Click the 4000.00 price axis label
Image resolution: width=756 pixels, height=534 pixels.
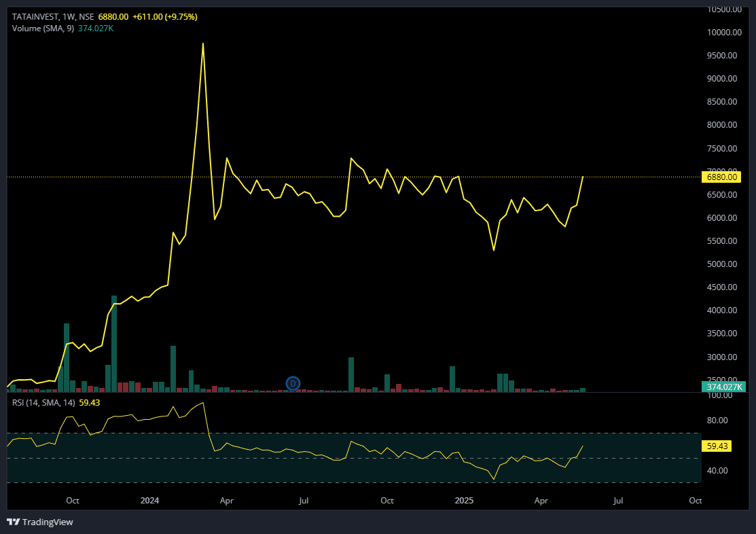tap(722, 310)
